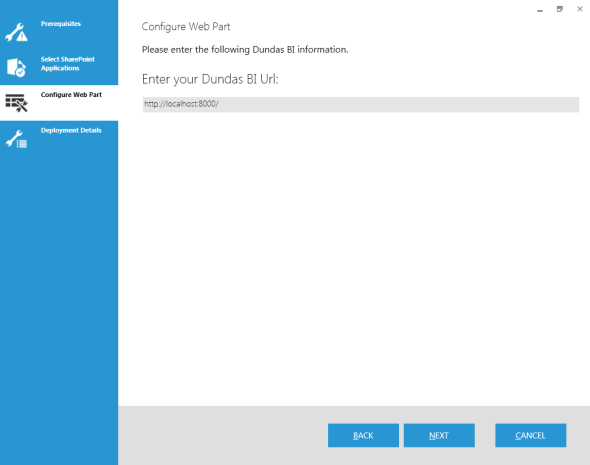Open the Prerequisites step label
590x465 pixels.
61,24
